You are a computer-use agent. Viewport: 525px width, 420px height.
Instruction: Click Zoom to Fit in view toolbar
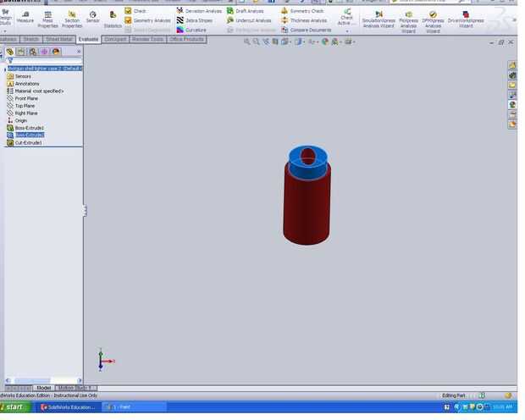coord(246,41)
